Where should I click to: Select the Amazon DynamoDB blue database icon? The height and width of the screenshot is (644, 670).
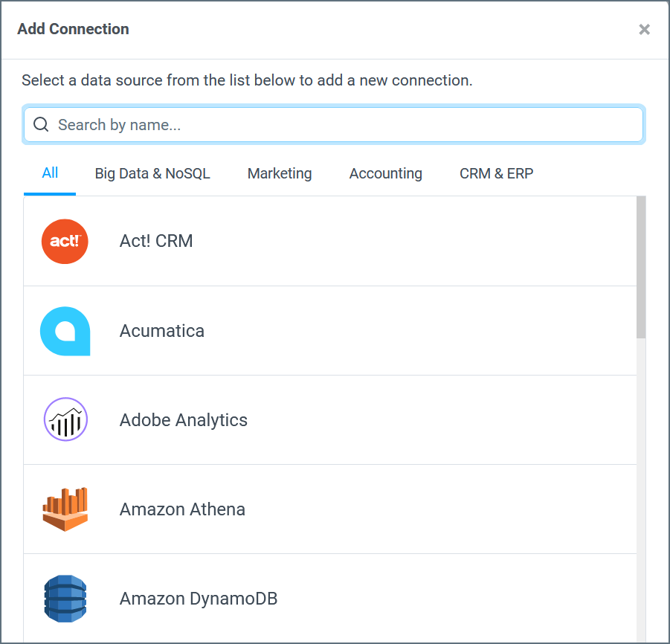pos(65,599)
